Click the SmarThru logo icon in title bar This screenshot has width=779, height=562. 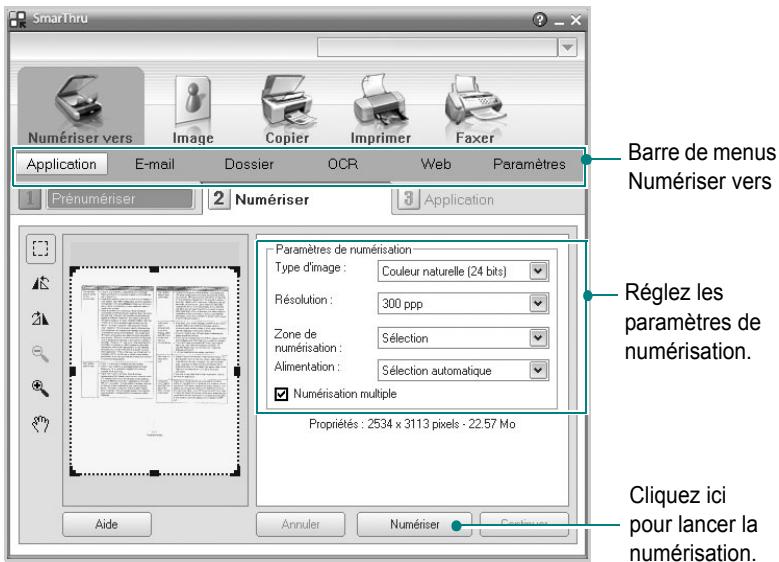point(18,20)
